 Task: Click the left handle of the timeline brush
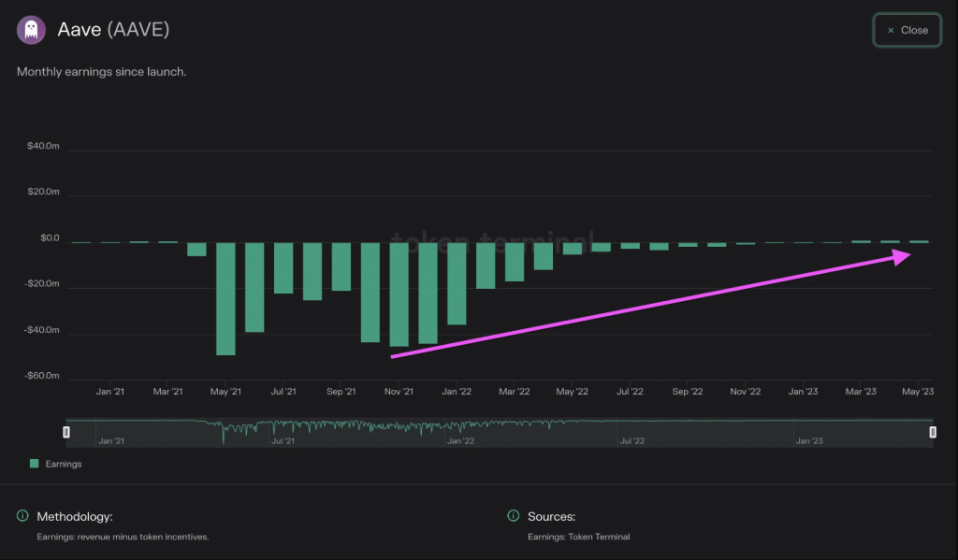click(x=66, y=432)
